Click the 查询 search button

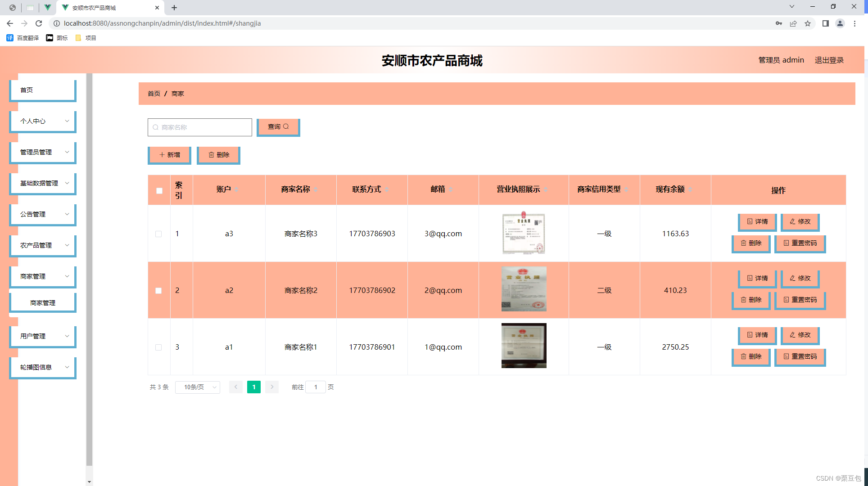click(x=278, y=127)
